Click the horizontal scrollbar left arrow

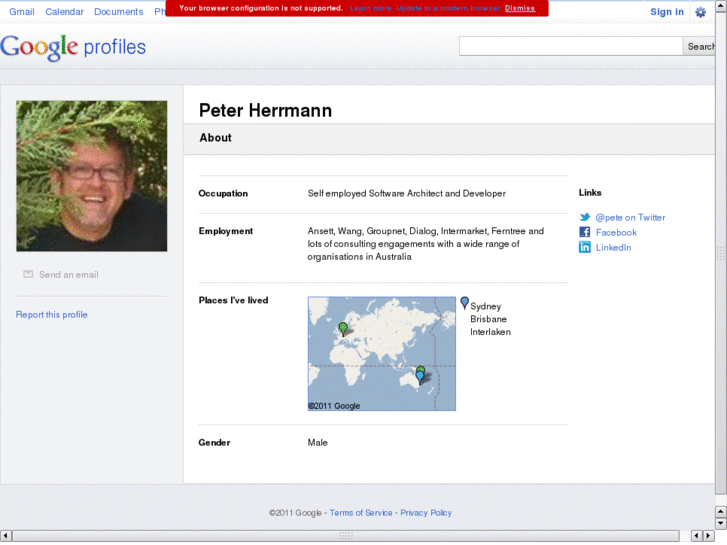pos(5,536)
